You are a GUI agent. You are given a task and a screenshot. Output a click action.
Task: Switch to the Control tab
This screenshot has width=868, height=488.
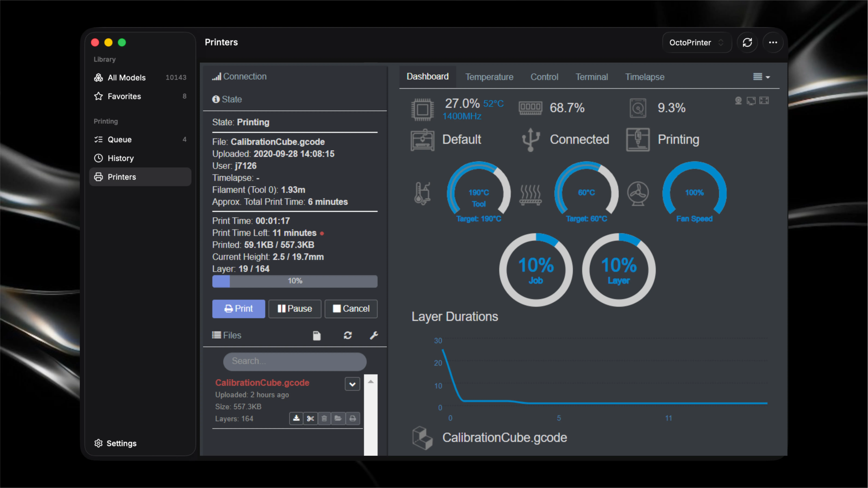coord(544,77)
